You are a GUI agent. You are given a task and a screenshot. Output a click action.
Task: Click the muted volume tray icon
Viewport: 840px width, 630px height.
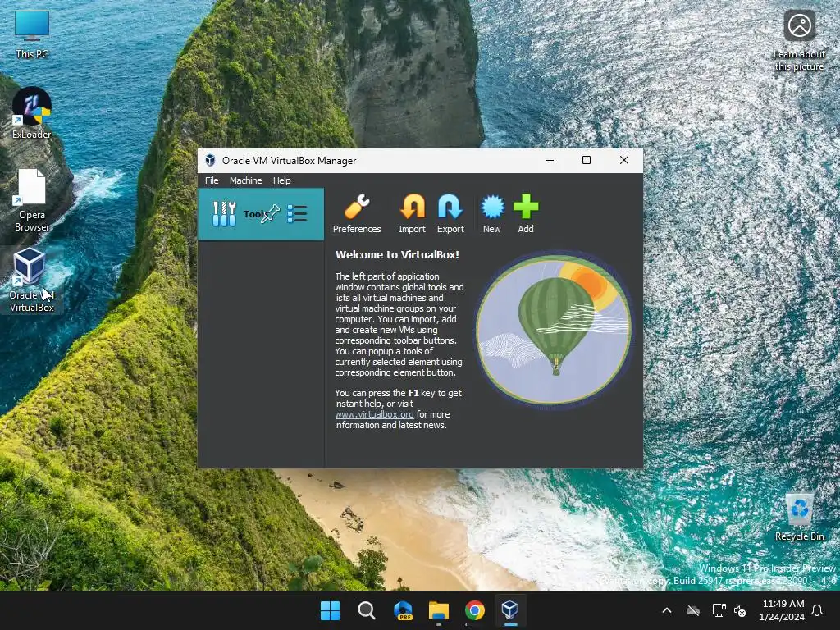click(740, 610)
